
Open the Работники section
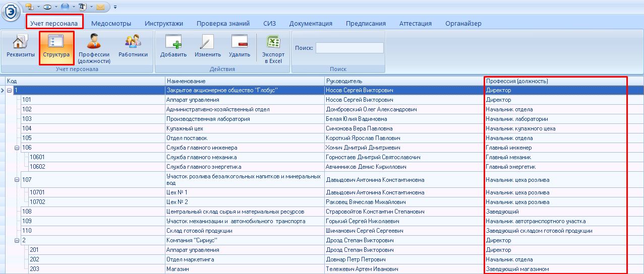133,46
